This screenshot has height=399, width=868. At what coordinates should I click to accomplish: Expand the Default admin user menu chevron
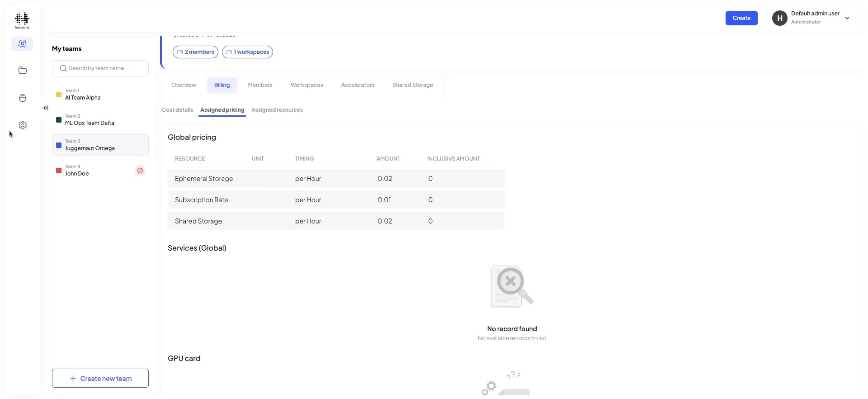pos(847,18)
